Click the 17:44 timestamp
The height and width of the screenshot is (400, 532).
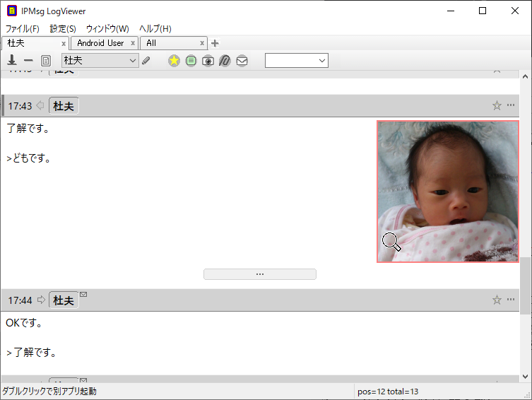click(20, 300)
